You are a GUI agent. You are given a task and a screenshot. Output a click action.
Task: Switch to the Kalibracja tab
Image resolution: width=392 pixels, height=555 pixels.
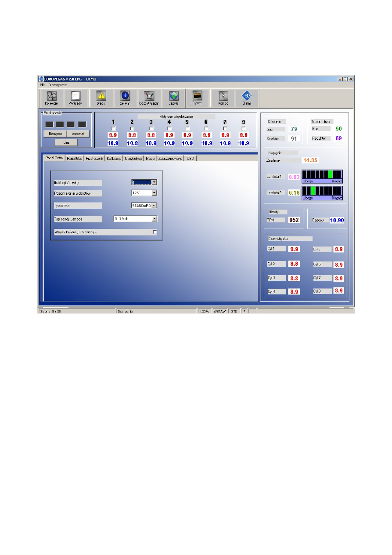113,158
